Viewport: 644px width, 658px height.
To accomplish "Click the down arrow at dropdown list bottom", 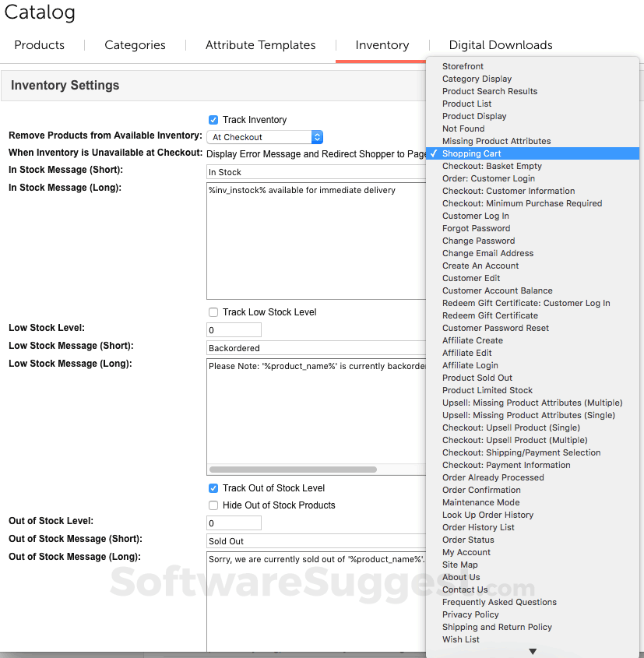I will [533, 652].
